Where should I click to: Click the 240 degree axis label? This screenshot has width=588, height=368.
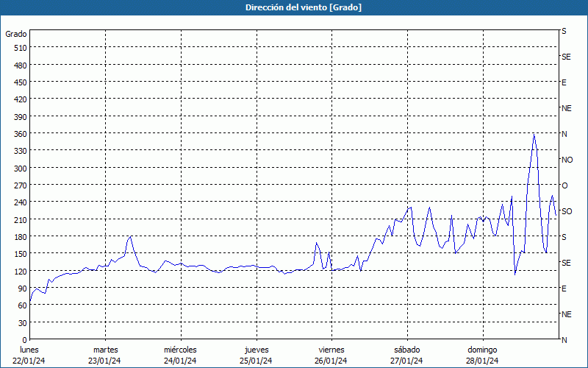pos(21,203)
